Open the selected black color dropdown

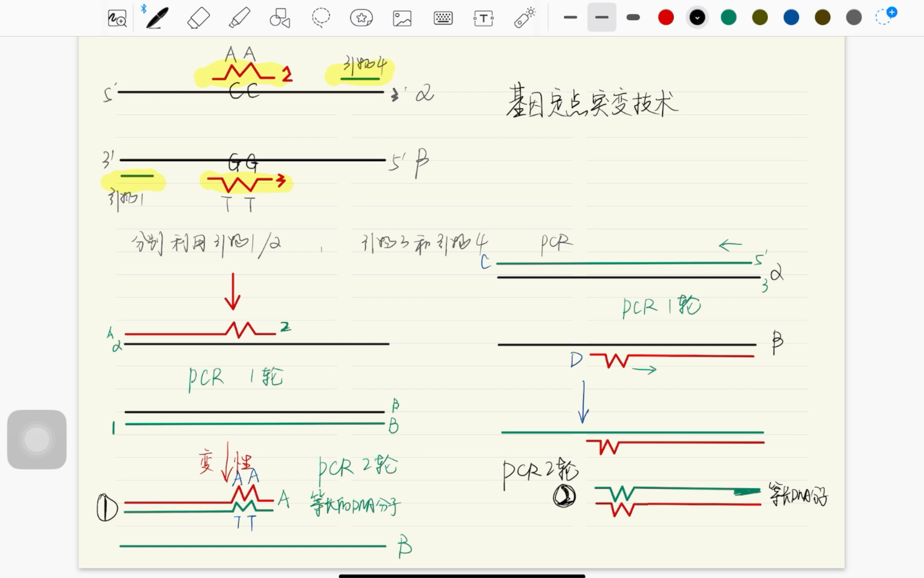coord(697,18)
